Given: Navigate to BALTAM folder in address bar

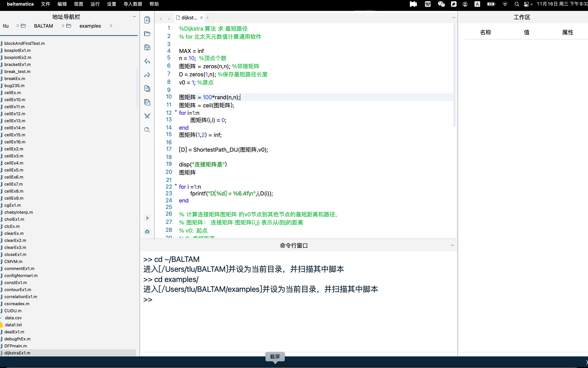Looking at the screenshot, I should (44, 26).
